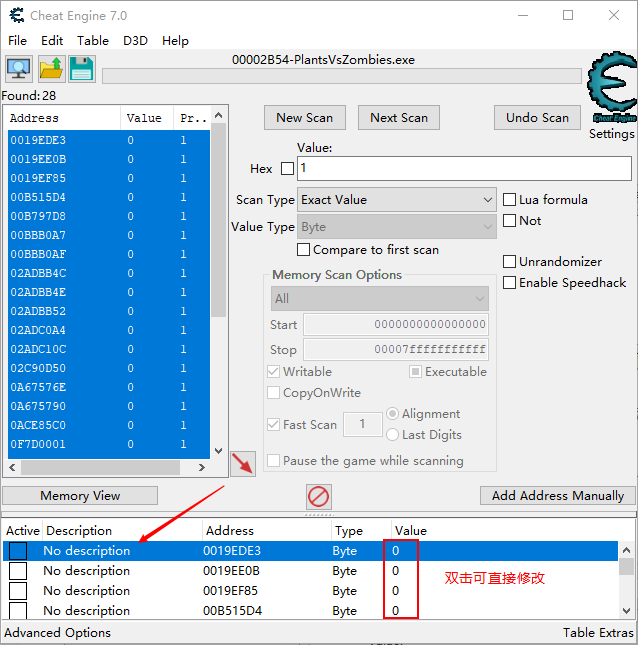Viewport: 638px width, 645px height.
Task: Open the process selector computer icon
Action: coord(19,69)
